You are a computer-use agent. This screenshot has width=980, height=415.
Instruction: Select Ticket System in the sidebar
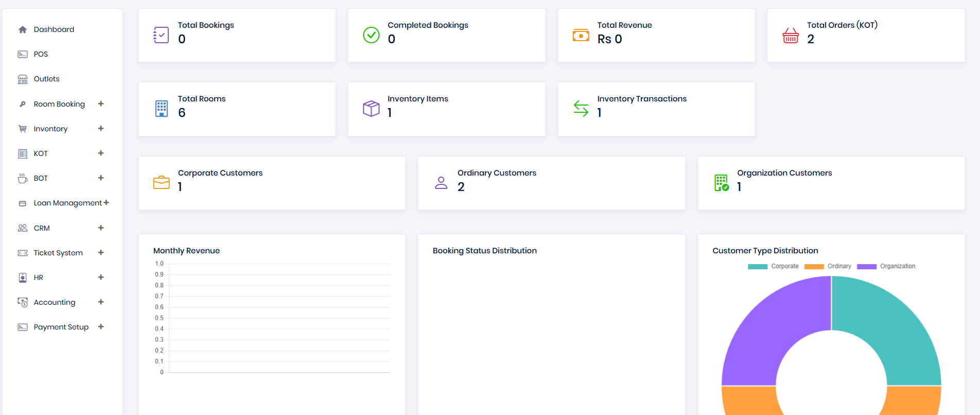pos(58,253)
